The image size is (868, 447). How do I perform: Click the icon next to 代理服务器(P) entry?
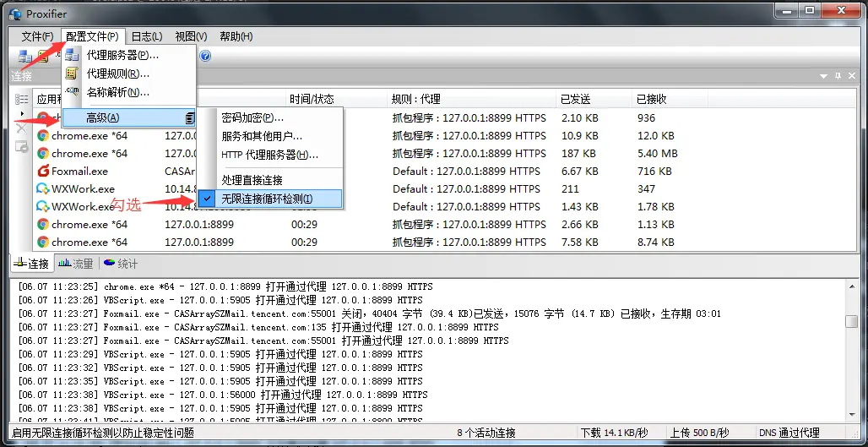(72, 55)
